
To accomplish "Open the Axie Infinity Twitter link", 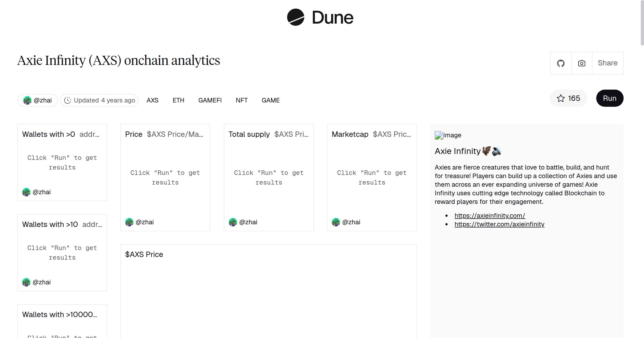I will point(499,224).
